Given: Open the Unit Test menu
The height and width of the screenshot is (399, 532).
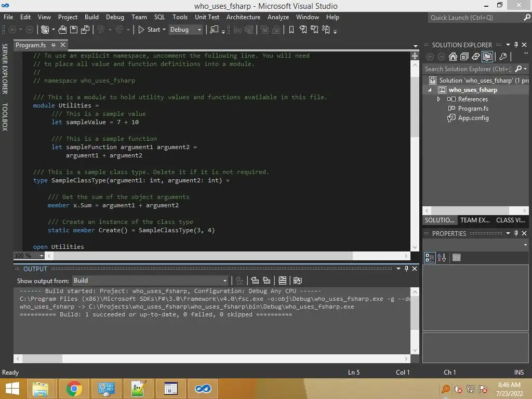Looking at the screenshot, I should [x=207, y=17].
